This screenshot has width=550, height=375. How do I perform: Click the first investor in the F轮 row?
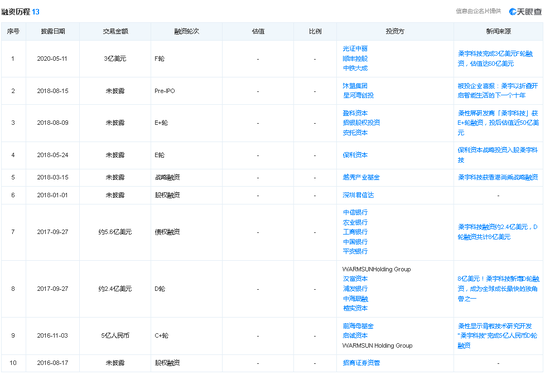(355, 49)
